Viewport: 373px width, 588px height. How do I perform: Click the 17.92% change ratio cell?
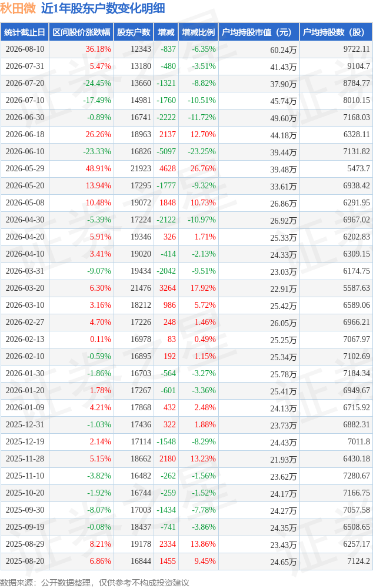(203, 288)
